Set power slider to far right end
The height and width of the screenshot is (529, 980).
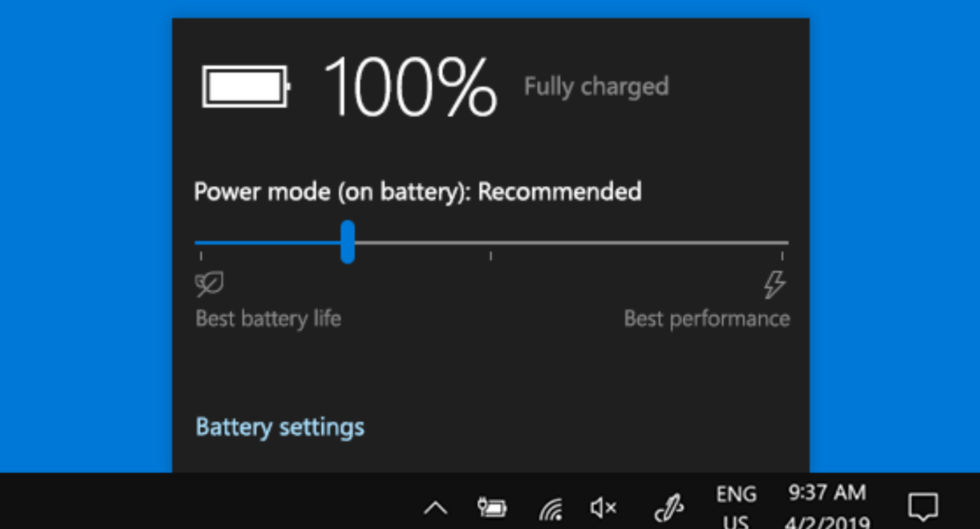click(786, 243)
